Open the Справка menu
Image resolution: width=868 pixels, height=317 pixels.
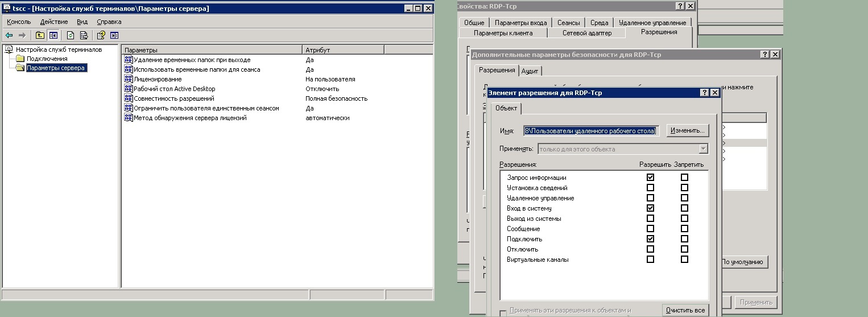pos(109,22)
